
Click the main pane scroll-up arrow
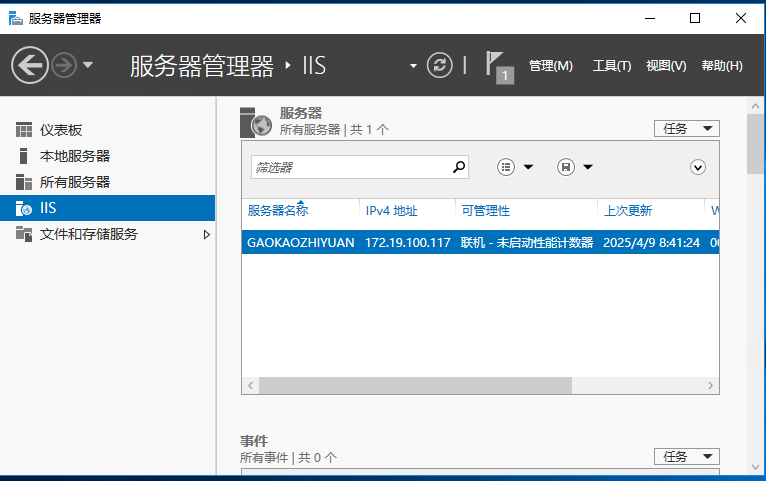(755, 105)
